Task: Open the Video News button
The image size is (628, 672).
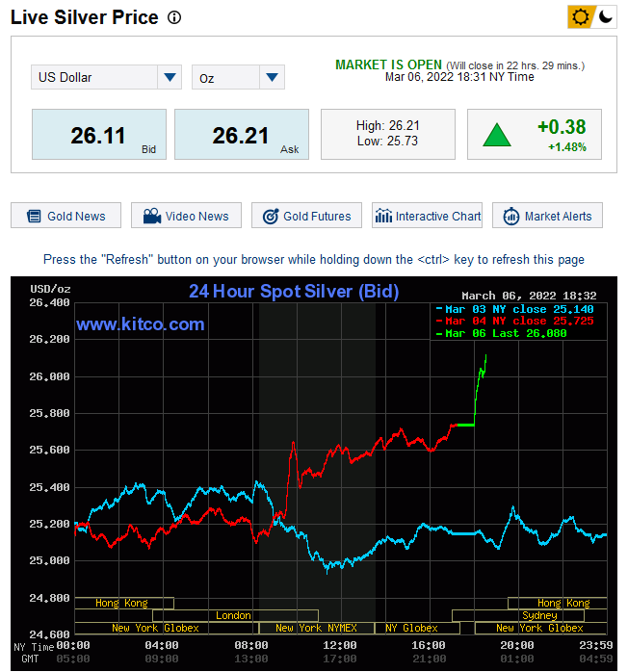Action: point(186,216)
